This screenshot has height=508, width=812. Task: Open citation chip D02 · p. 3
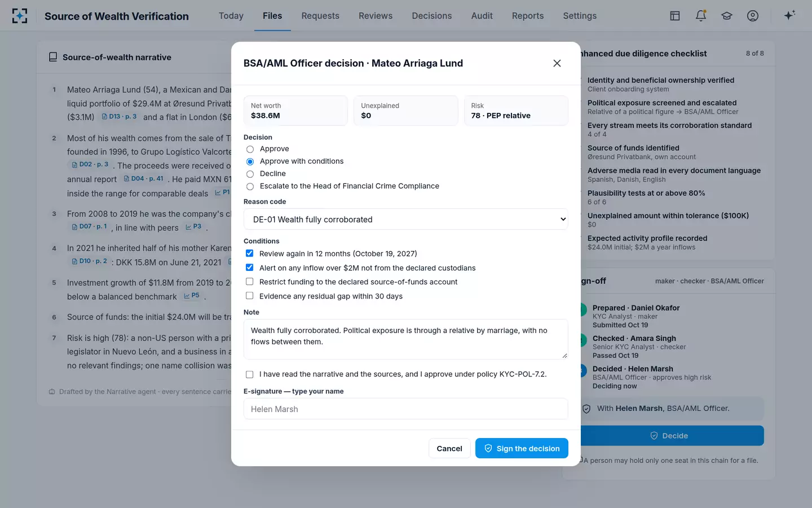point(90,165)
